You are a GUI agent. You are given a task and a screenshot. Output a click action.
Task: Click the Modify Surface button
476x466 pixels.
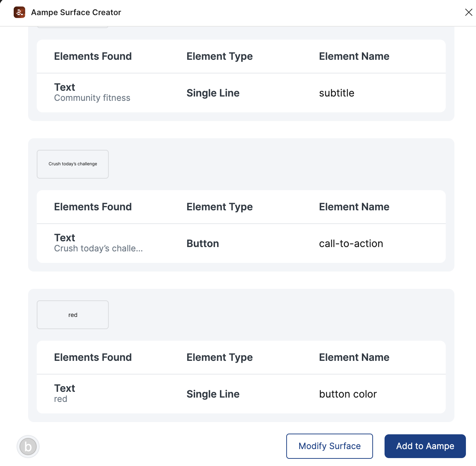click(x=329, y=446)
